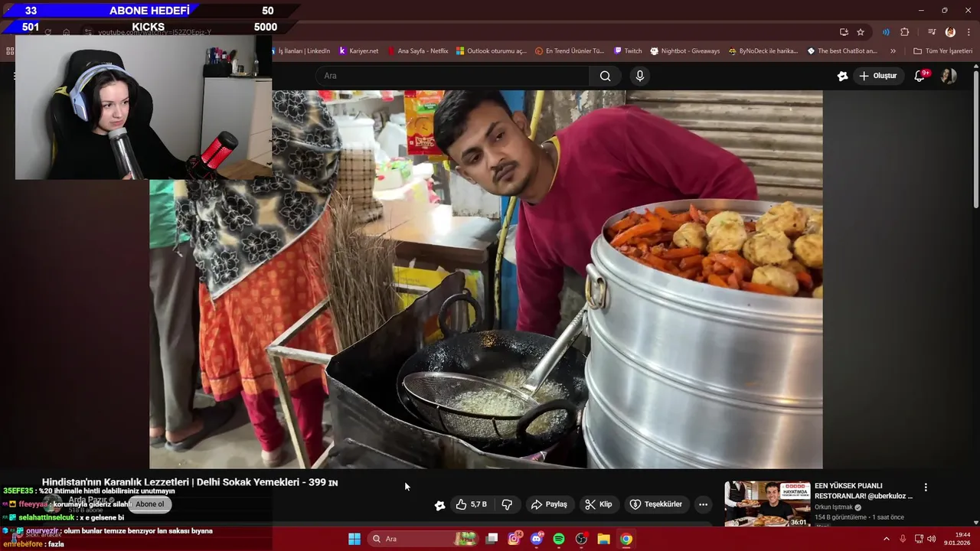The image size is (980, 551).
Task: Open the Windows Start menu
Action: 354,539
